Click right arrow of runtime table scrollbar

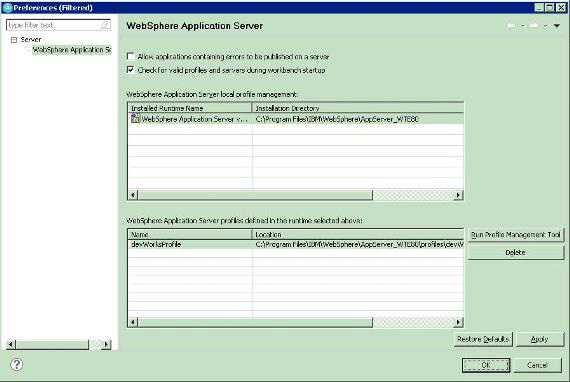pos(458,195)
